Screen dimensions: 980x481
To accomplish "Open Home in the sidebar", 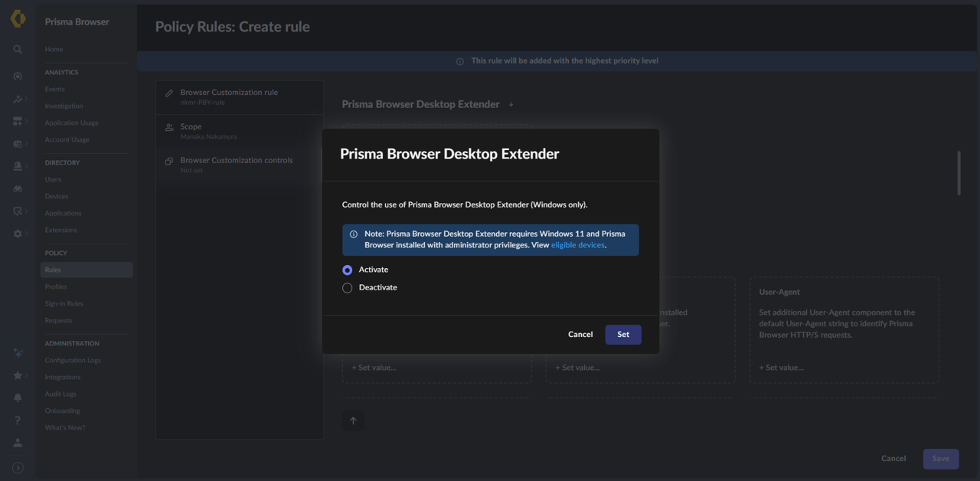I will 54,49.
